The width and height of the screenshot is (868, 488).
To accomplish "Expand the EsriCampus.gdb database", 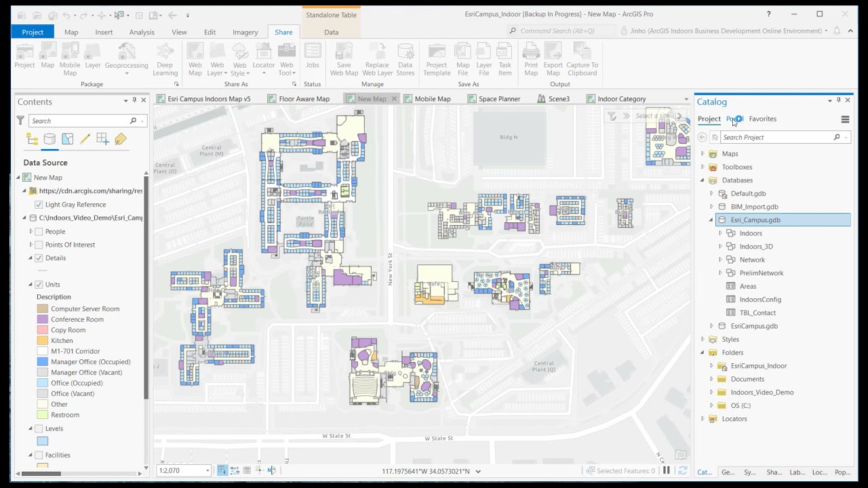I will tap(711, 326).
